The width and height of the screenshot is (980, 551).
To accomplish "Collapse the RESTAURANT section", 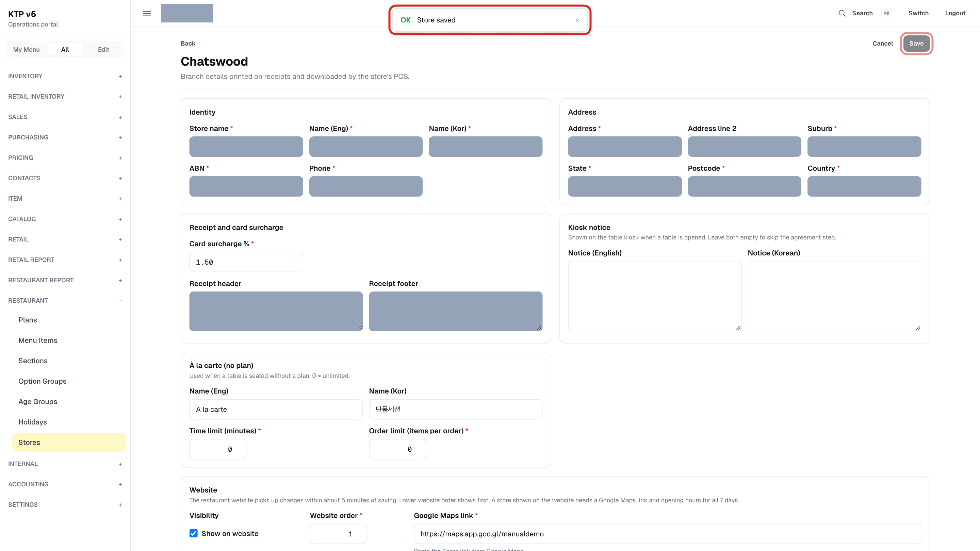I will tap(65, 300).
